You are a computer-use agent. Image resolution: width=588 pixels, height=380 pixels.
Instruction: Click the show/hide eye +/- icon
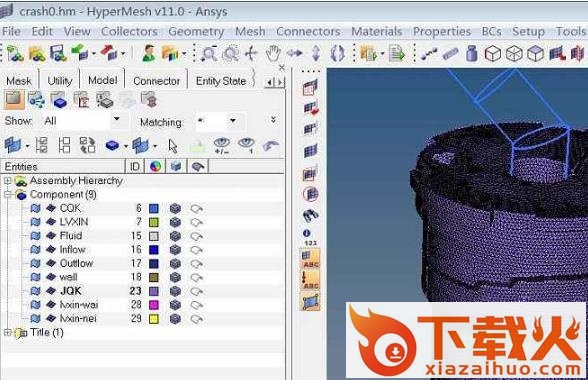tap(221, 146)
